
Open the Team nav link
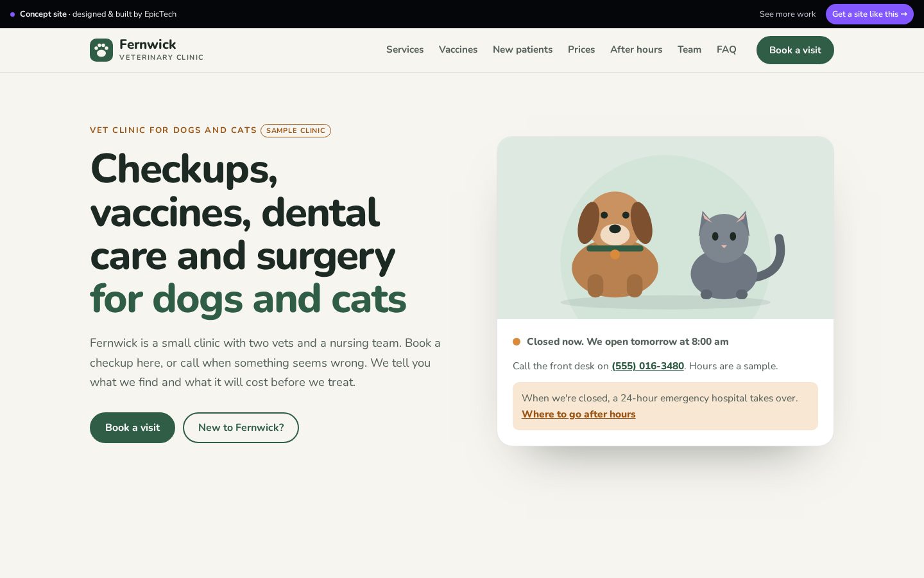pos(689,49)
